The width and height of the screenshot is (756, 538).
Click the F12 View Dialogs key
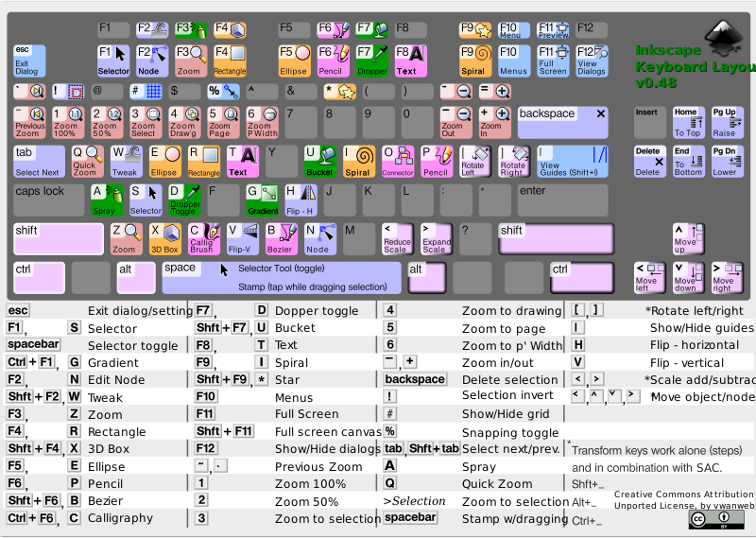(592, 61)
